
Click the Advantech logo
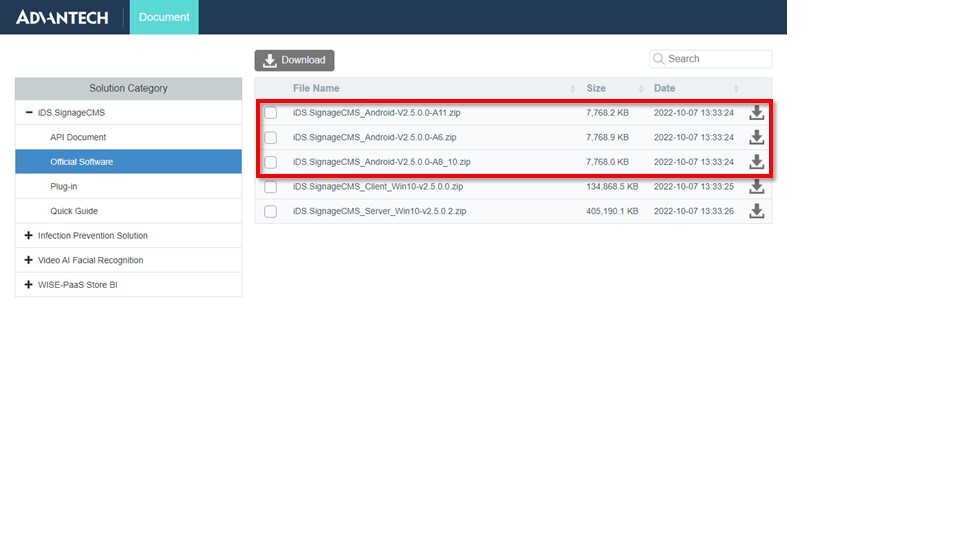pyautogui.click(x=62, y=17)
